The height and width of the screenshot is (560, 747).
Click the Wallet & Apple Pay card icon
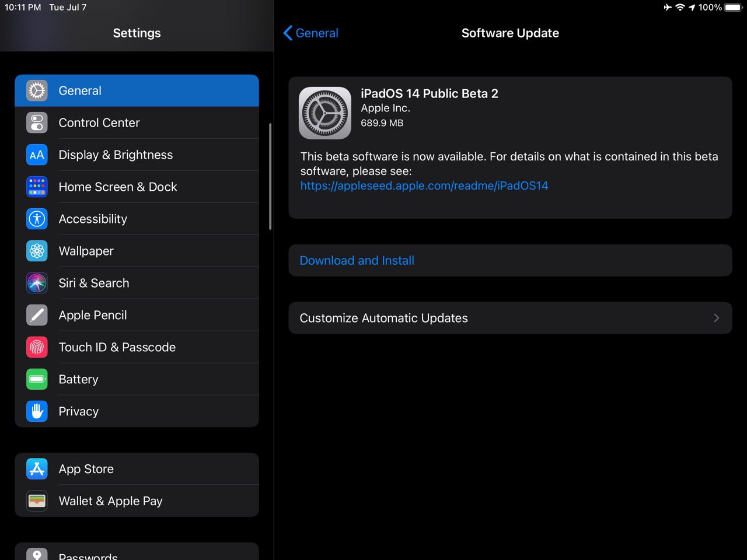(37, 501)
